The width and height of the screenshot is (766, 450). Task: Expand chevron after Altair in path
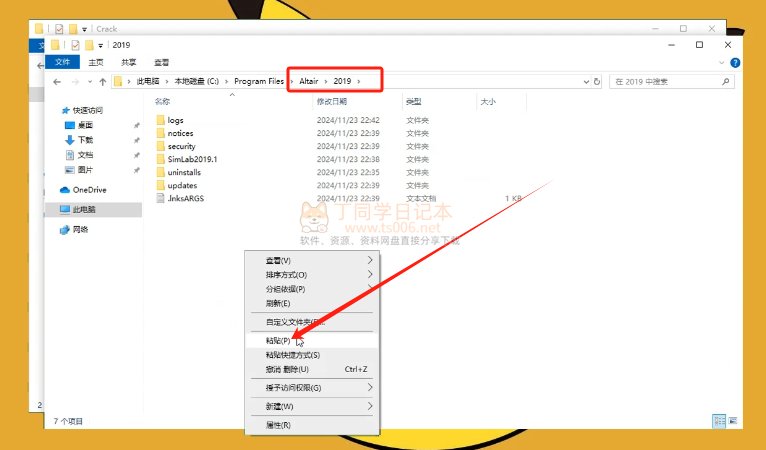point(326,81)
